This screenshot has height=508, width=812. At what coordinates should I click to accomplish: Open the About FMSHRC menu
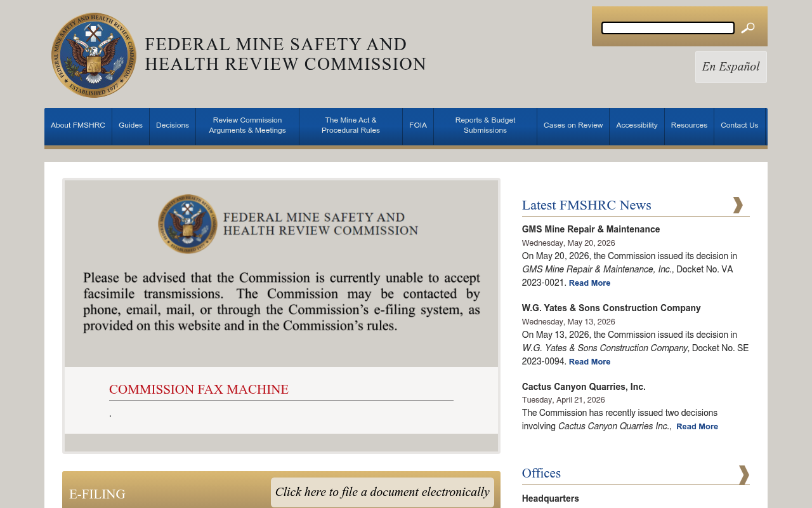coord(78,126)
